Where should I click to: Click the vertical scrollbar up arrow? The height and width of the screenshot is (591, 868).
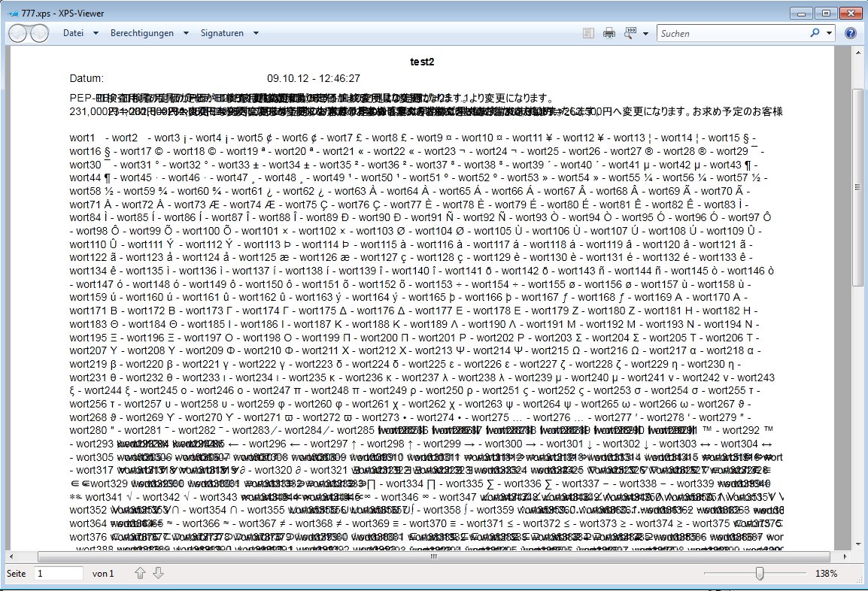(x=857, y=52)
